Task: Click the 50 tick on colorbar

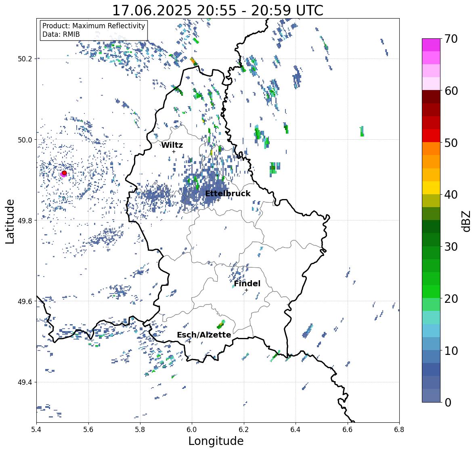Action: coord(451,143)
